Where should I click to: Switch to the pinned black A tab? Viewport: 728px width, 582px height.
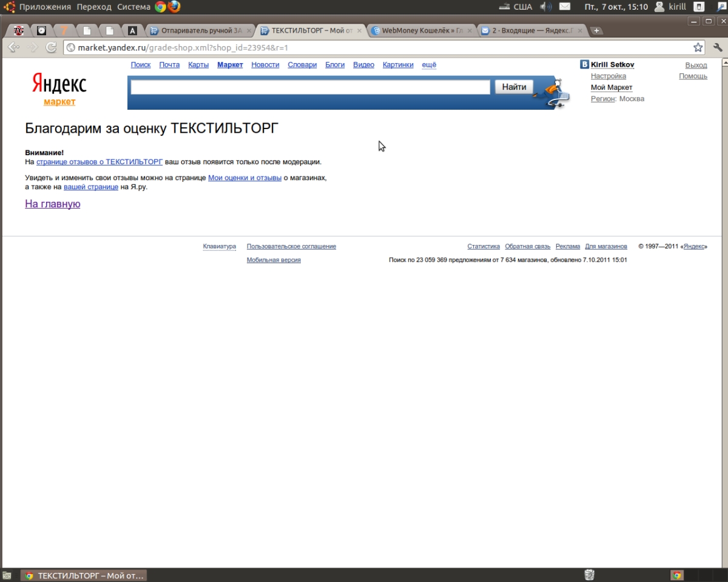pyautogui.click(x=132, y=30)
